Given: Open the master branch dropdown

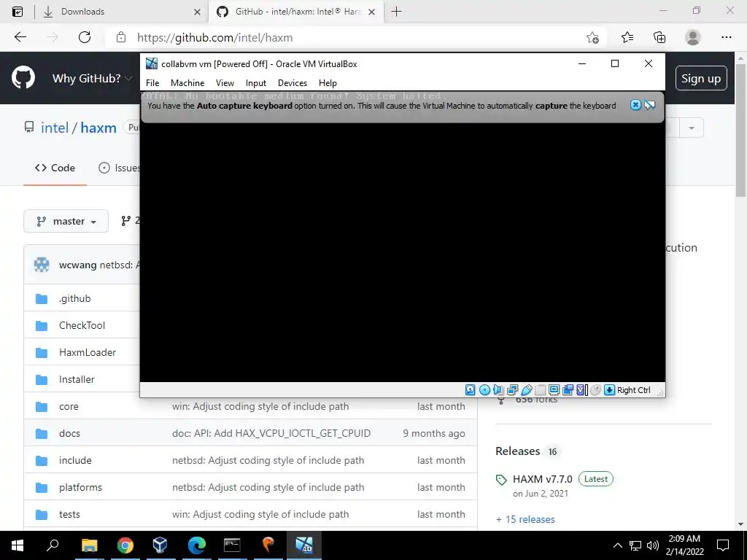Looking at the screenshot, I should coord(66,221).
